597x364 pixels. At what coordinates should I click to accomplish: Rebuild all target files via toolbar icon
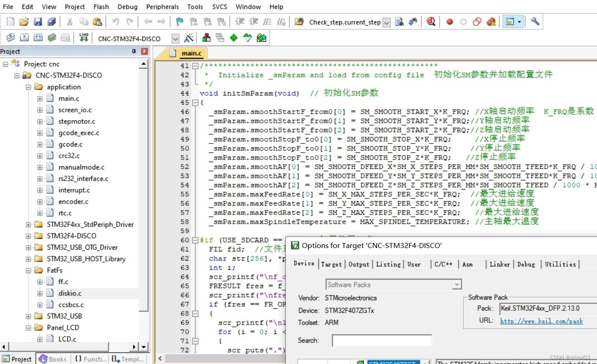click(38, 38)
